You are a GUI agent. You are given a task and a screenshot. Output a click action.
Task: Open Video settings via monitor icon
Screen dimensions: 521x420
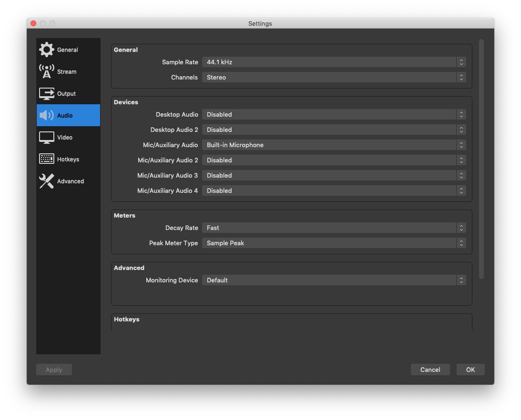[x=46, y=137]
